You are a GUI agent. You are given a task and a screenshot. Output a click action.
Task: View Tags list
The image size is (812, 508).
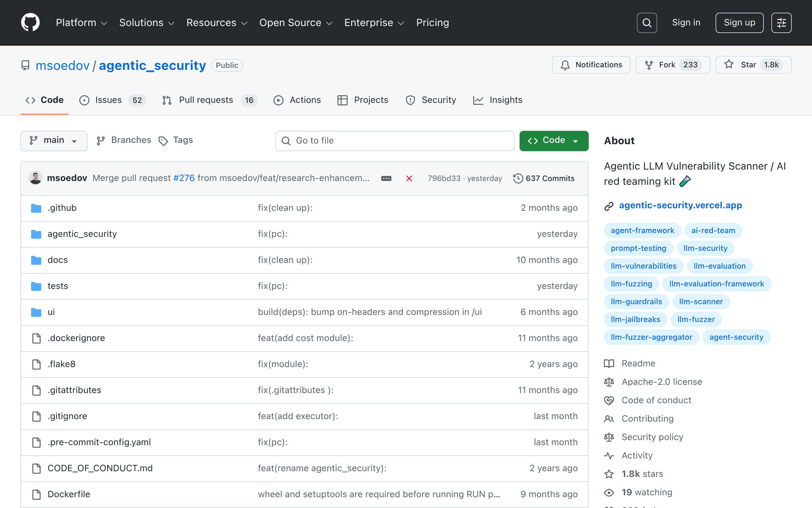pyautogui.click(x=176, y=140)
